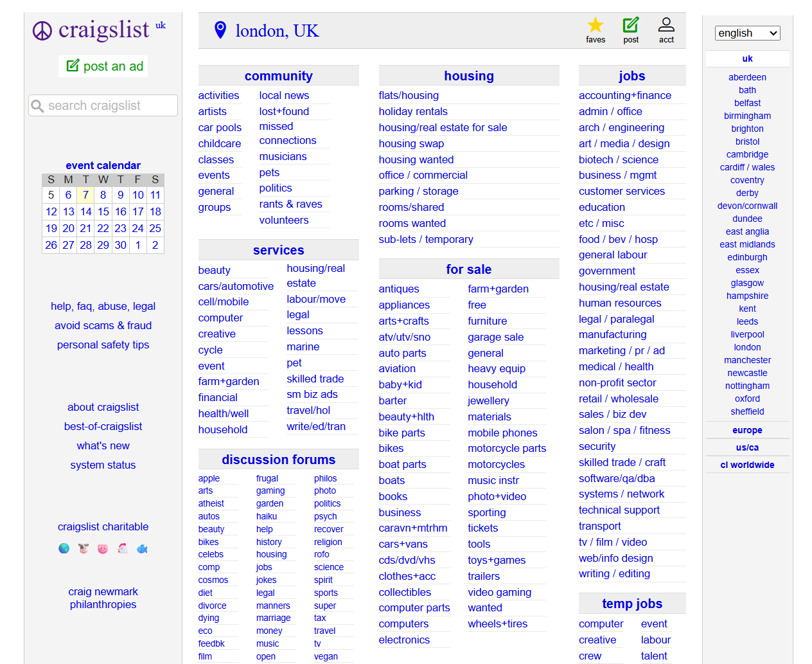The height and width of the screenshot is (664, 812).
Task: Open the jobs category header
Action: click(632, 76)
